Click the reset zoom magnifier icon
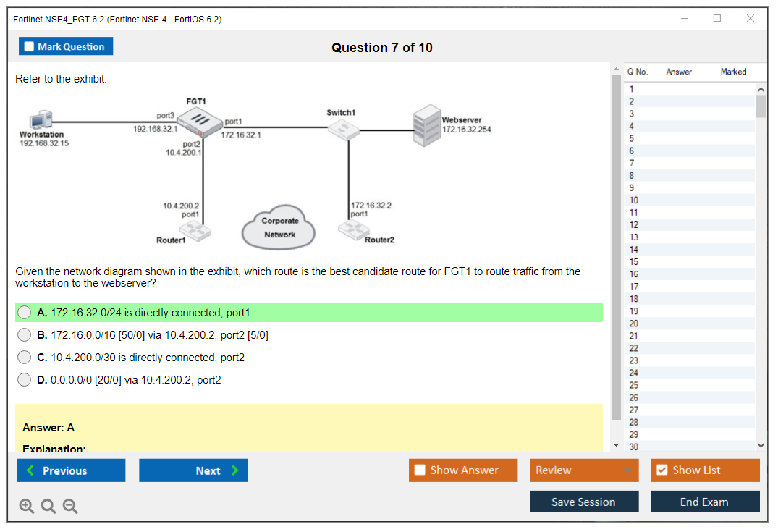The width and height of the screenshot is (778, 532). pyautogui.click(x=48, y=507)
